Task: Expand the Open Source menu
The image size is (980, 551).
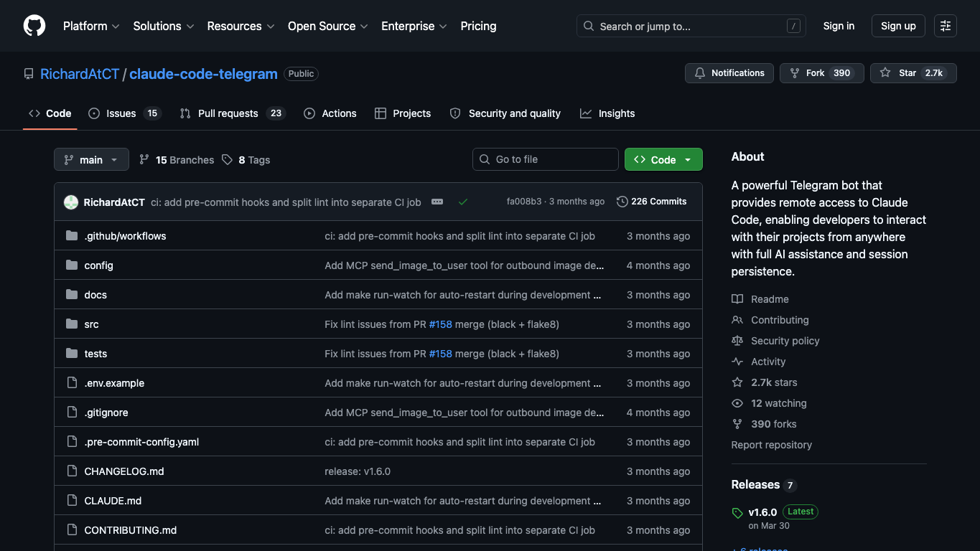Action: click(328, 26)
